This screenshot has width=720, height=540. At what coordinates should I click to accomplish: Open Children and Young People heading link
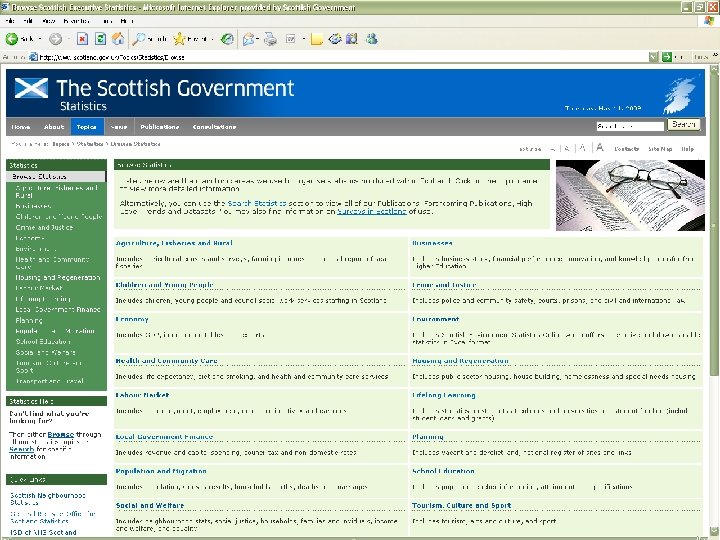164,285
